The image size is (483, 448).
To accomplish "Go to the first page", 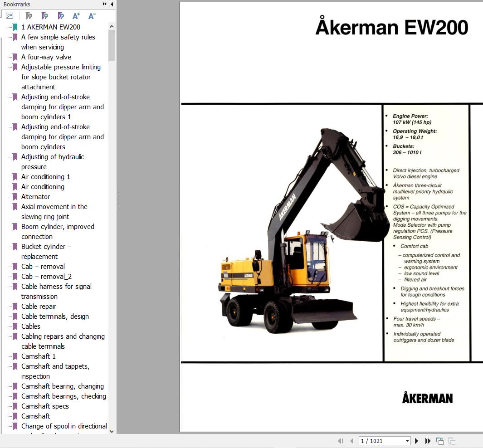I will [341, 441].
